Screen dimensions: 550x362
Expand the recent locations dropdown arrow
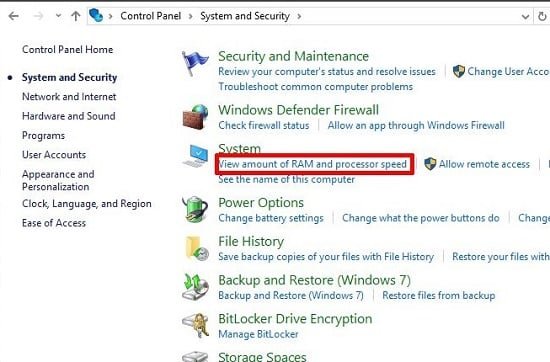[58, 16]
